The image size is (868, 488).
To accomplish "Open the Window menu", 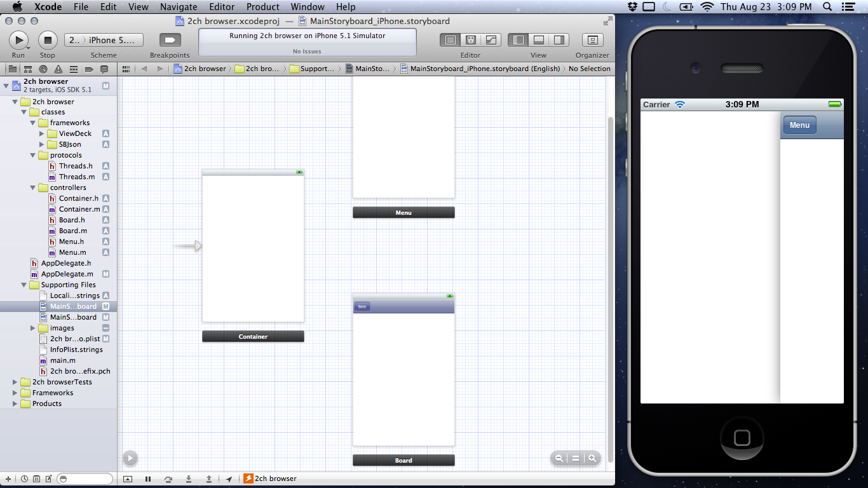I will (308, 7).
